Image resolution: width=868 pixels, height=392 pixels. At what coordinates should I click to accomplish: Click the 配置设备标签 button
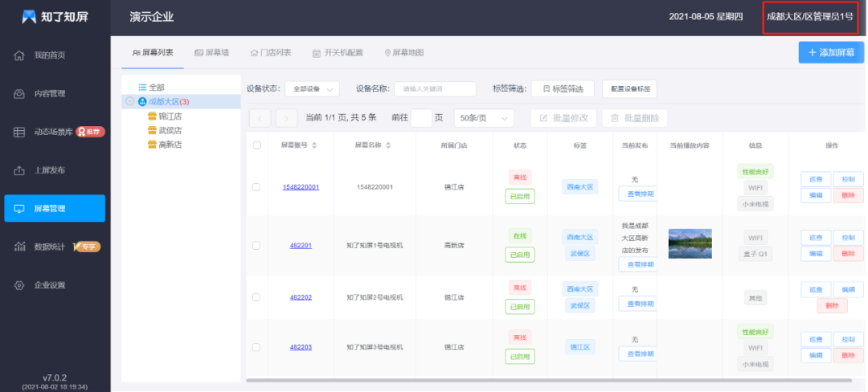tap(629, 89)
